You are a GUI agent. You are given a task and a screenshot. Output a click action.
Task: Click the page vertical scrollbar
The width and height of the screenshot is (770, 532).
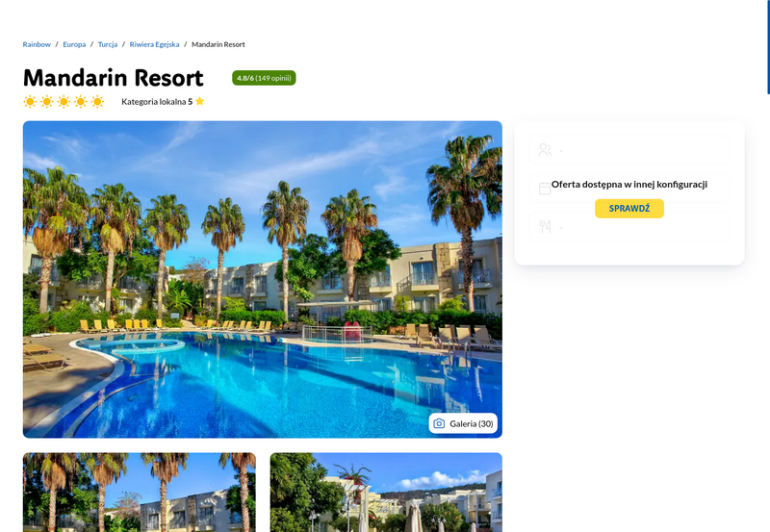tap(768, 46)
